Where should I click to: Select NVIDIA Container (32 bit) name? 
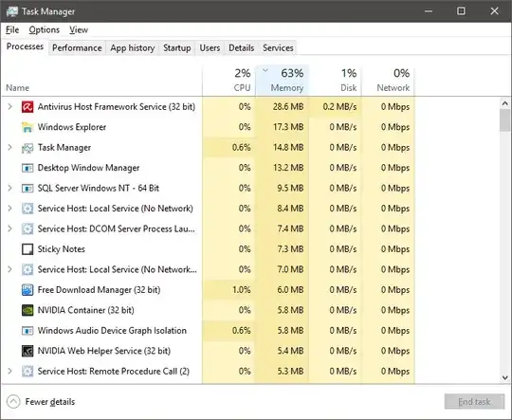pyautogui.click(x=86, y=310)
